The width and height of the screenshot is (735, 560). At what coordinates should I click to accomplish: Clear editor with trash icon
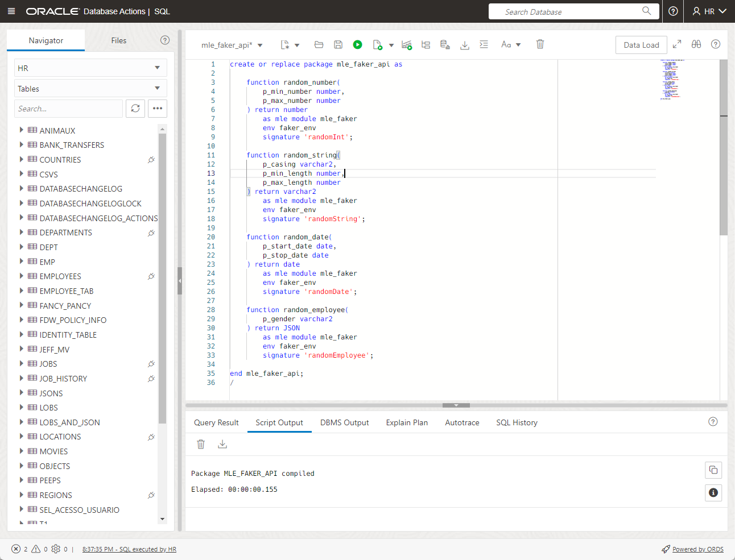pyautogui.click(x=540, y=44)
